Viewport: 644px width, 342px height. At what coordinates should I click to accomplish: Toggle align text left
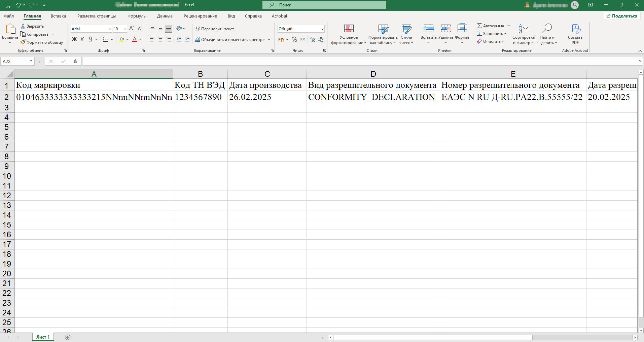coord(152,39)
